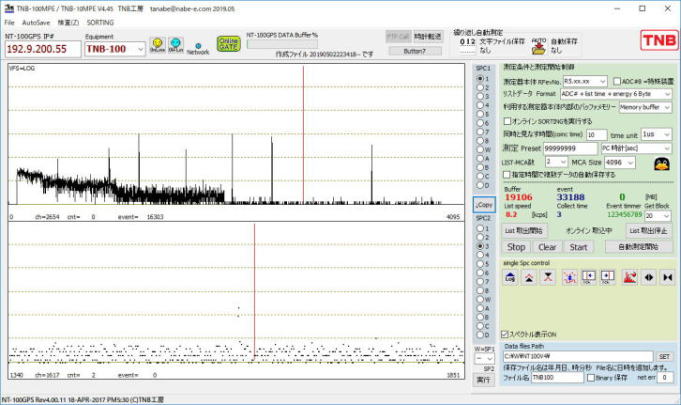Click the Stop button
This screenshot has height=405, width=681.
(516, 247)
